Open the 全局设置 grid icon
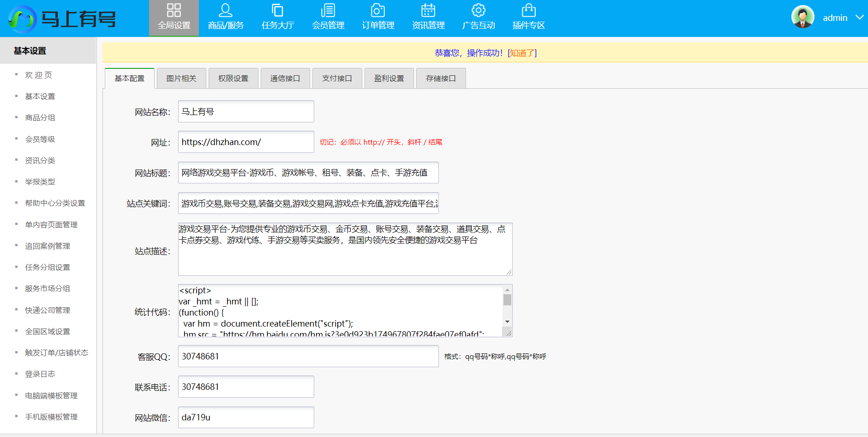Viewport: 868px width, 437px height. pyautogui.click(x=174, y=11)
